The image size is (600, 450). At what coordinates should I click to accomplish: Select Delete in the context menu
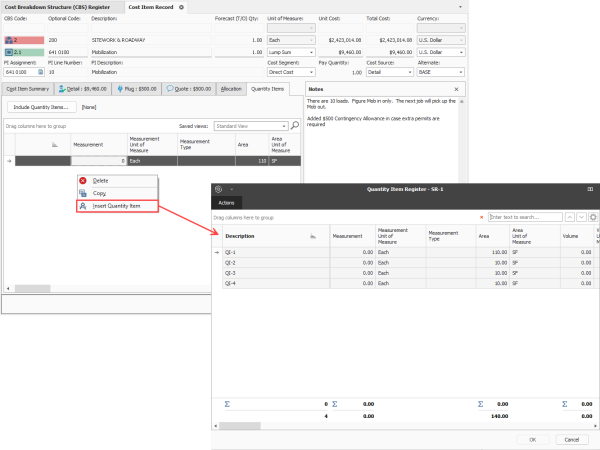[101, 180]
